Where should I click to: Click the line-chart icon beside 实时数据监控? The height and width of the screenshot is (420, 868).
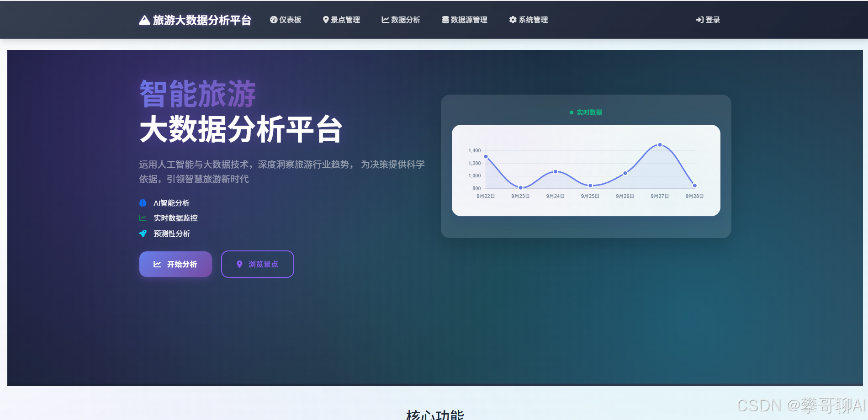pos(143,218)
